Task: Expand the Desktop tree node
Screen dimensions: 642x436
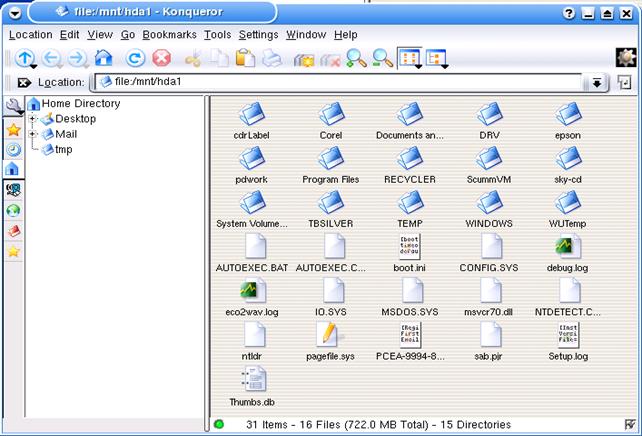Action: 33,119
